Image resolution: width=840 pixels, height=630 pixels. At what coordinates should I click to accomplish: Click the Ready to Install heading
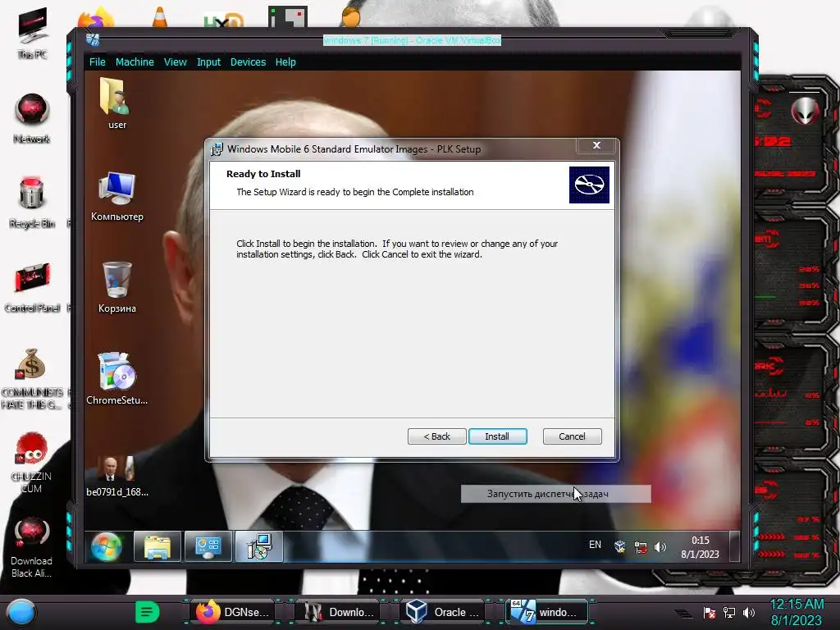pos(263,174)
